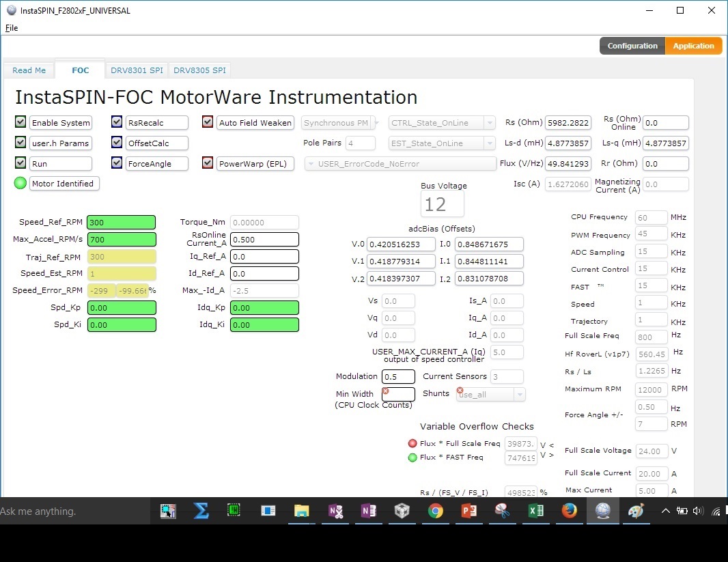Image resolution: width=728 pixels, height=562 pixels.
Task: Open Google Chrome from the taskbar
Action: point(436,511)
